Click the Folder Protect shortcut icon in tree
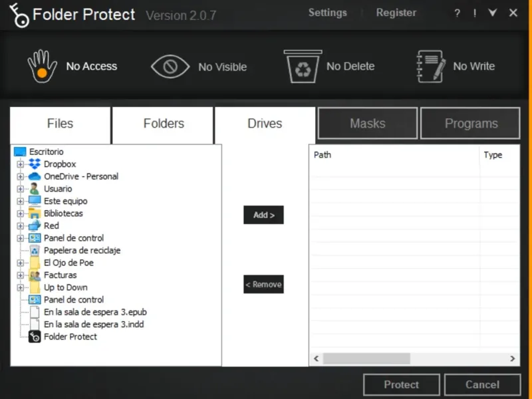The width and height of the screenshot is (532, 399). pos(35,336)
